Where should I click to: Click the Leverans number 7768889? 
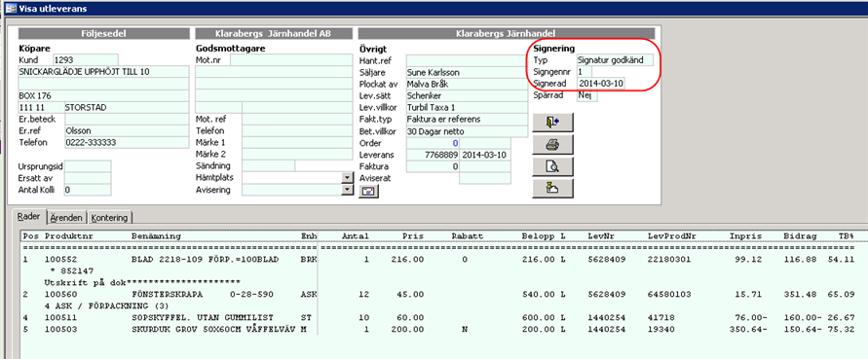pyautogui.click(x=433, y=155)
